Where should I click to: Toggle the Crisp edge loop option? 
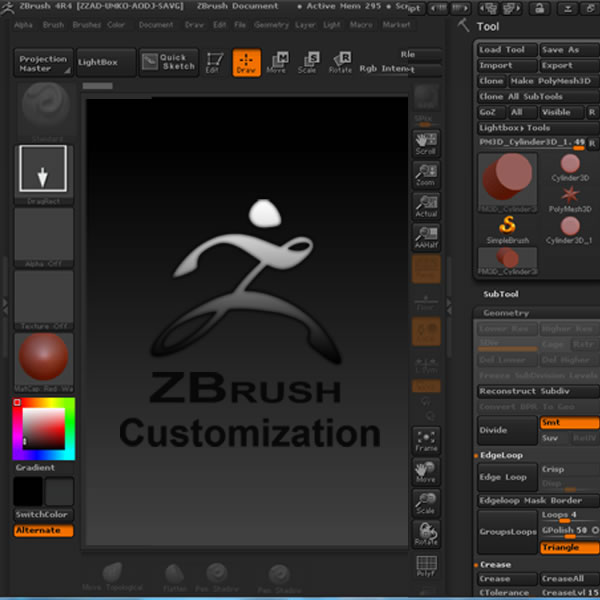570,469
